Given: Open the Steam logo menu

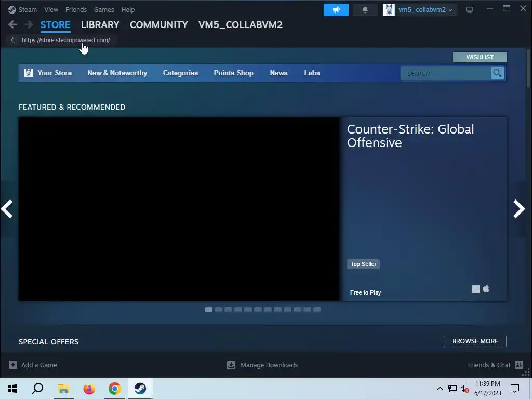Looking at the screenshot, I should click(12, 9).
